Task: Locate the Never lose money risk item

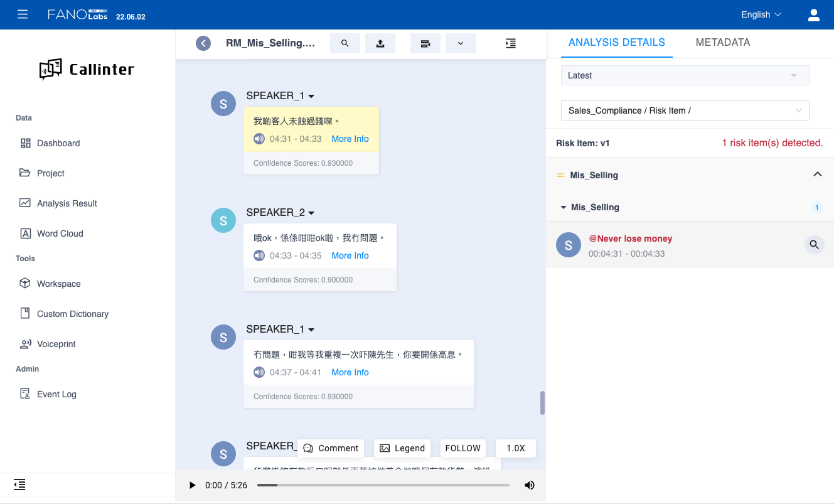Action: tap(814, 245)
